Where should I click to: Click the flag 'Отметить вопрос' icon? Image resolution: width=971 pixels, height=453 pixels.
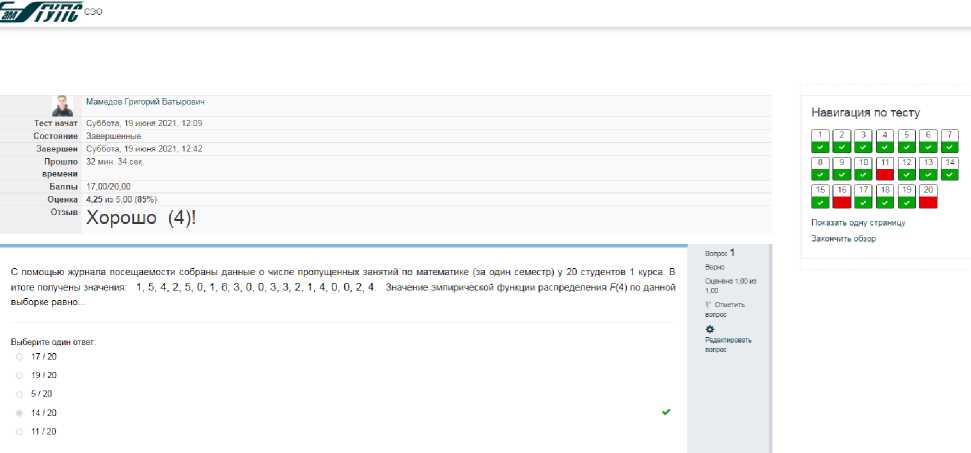[x=708, y=304]
